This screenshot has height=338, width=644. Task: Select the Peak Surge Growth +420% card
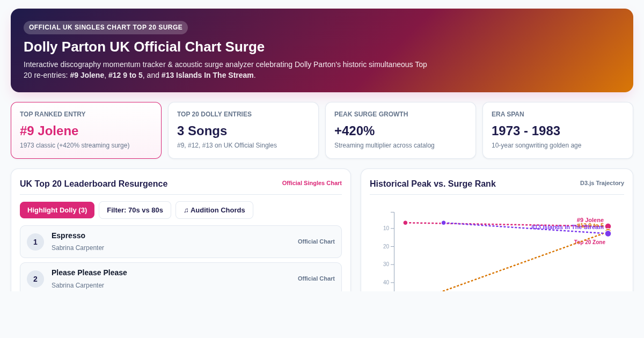click(x=400, y=130)
